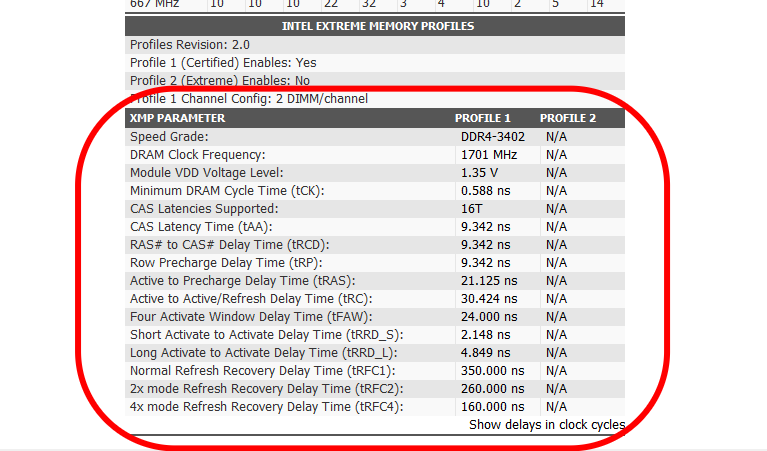
Task: Select the '21.125 ns' tRAS value
Action: pyautogui.click(x=489, y=281)
